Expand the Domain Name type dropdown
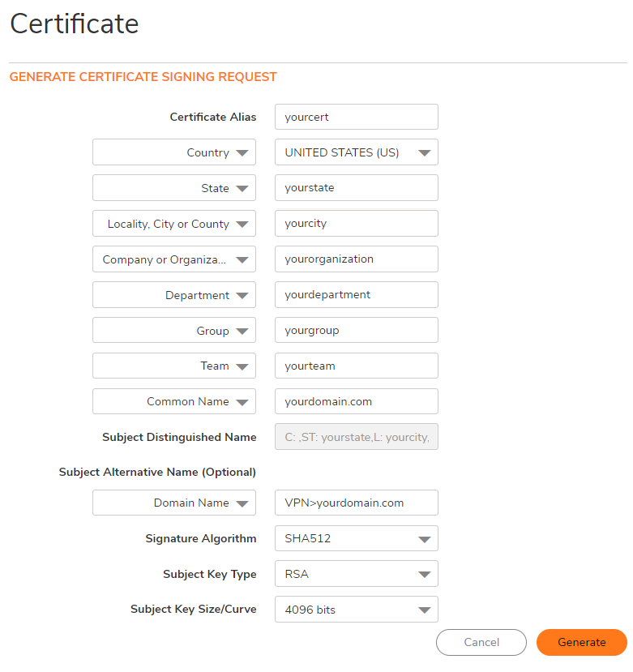 [174, 503]
